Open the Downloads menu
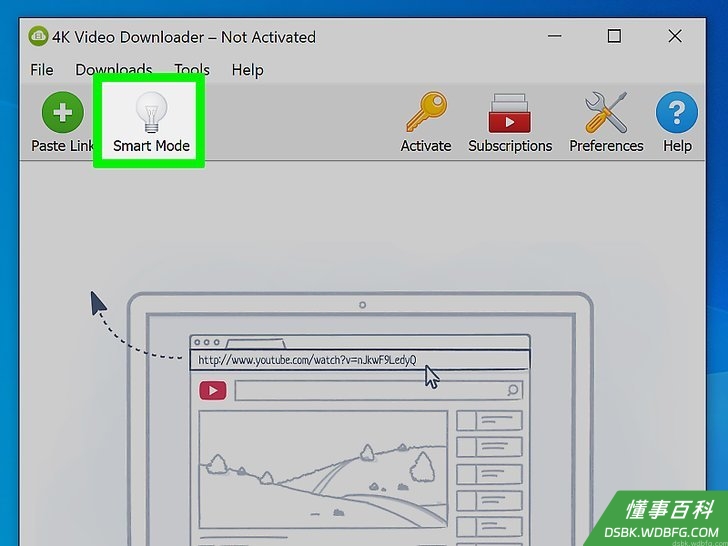This screenshot has height=546, width=728. (x=114, y=70)
